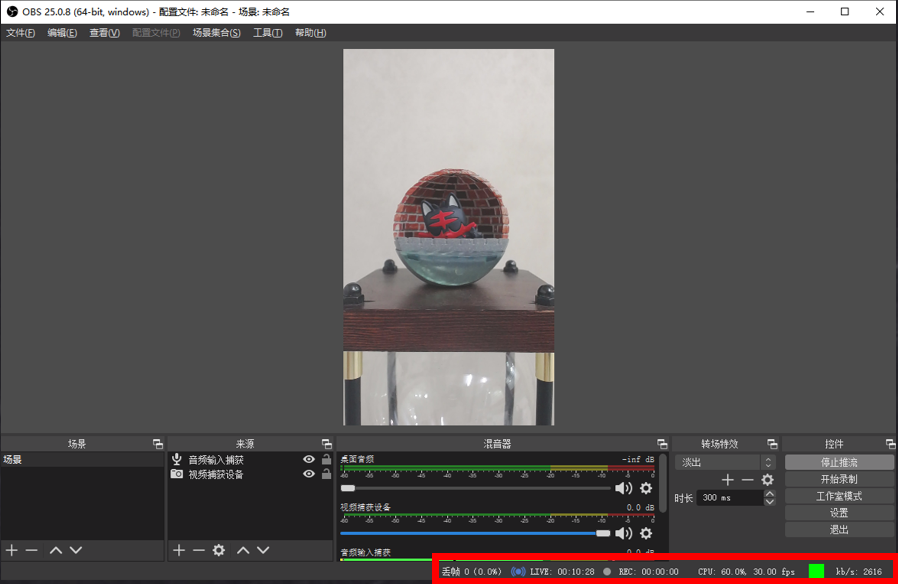Remove transition with minus icon

pos(747,480)
